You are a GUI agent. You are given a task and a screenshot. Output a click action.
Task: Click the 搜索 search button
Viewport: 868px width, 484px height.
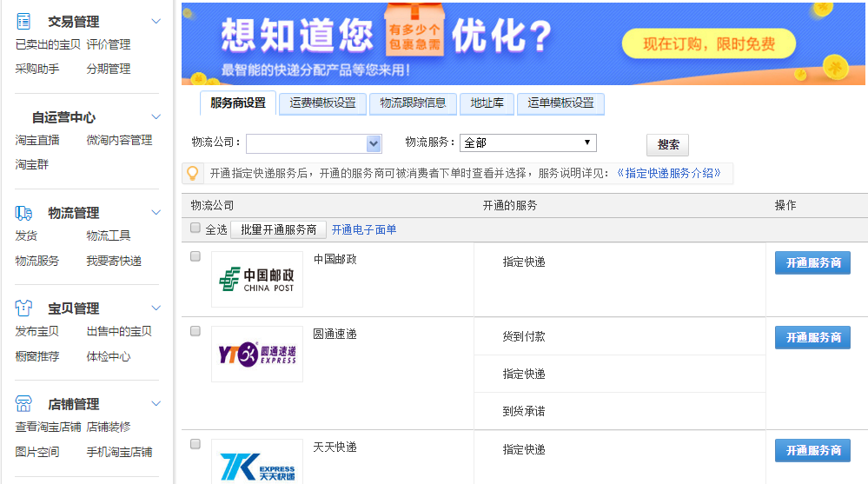point(667,145)
